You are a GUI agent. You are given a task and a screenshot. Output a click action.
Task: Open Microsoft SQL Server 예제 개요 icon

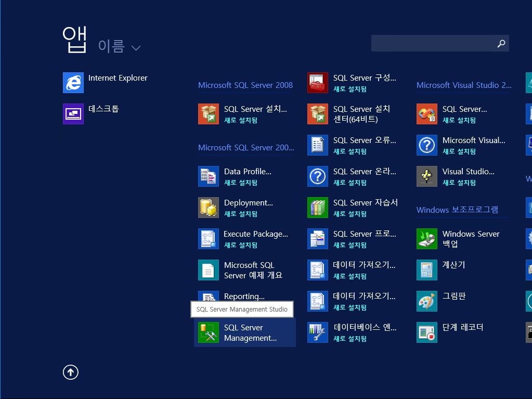click(209, 270)
